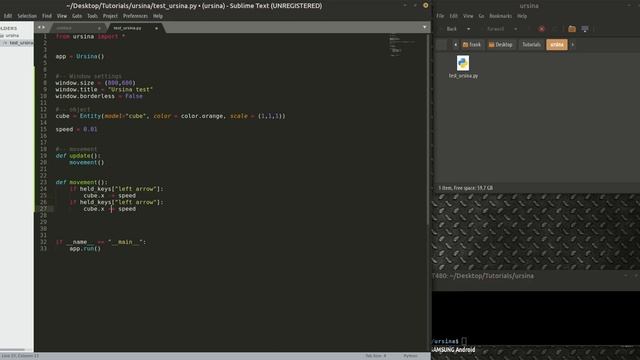This screenshot has width=640, height=360.
Task: Click the Reload icon in file manager toolbar
Action: click(555, 29)
